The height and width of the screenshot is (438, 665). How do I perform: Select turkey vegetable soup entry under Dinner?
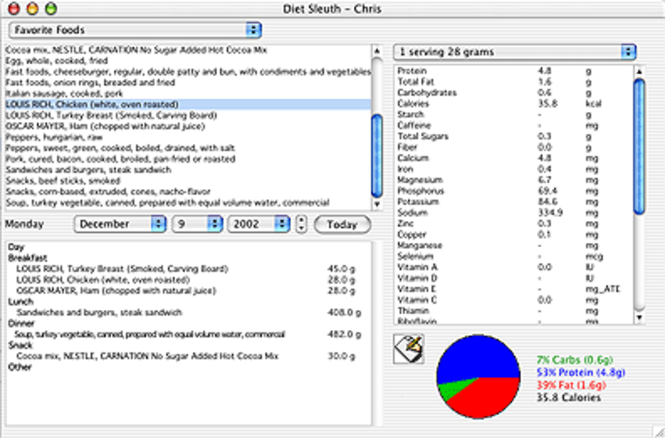pyautogui.click(x=189, y=335)
